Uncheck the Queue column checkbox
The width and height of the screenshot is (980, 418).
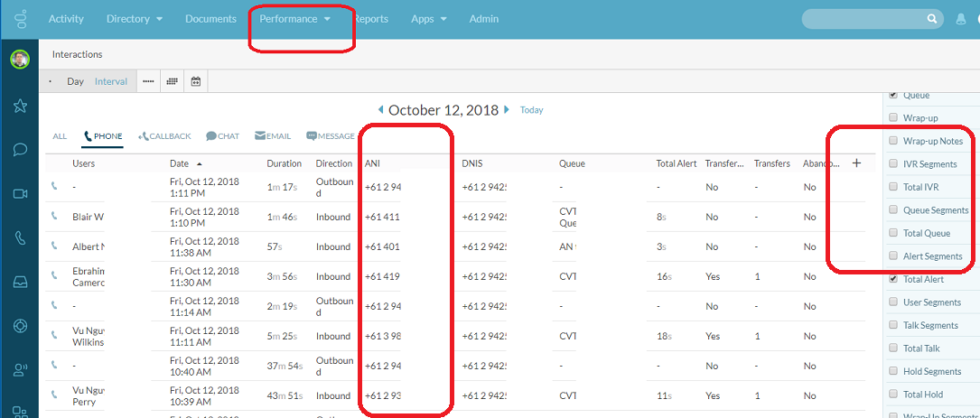tap(893, 95)
